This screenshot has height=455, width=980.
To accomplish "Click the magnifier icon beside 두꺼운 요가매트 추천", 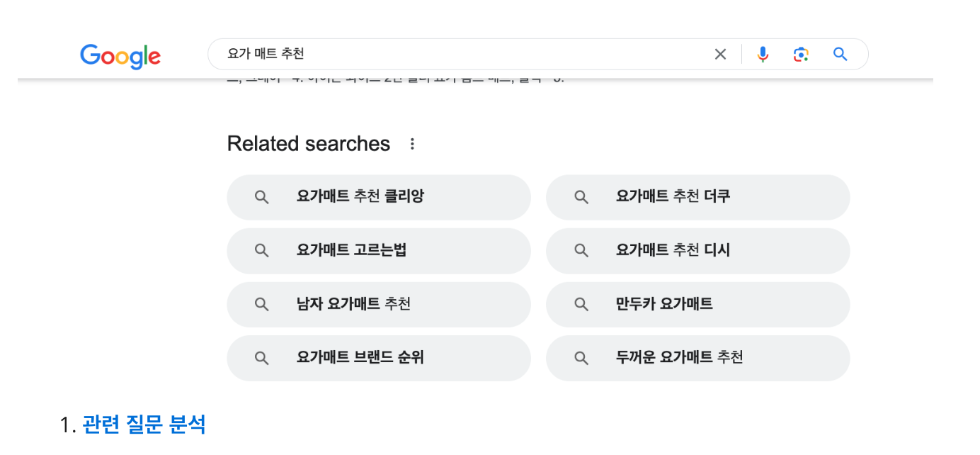I will tap(581, 358).
